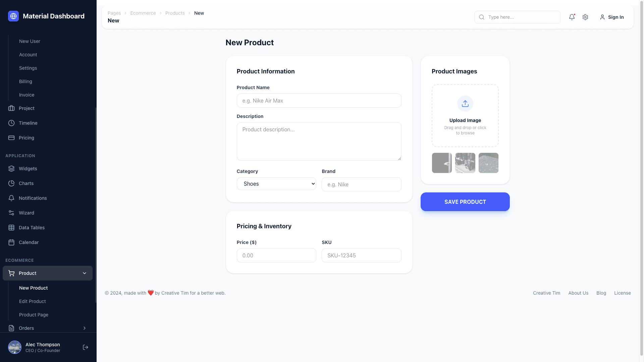This screenshot has height=362, width=644.
Task: Click the logout icon next to Alec Thompson
Action: (85, 347)
